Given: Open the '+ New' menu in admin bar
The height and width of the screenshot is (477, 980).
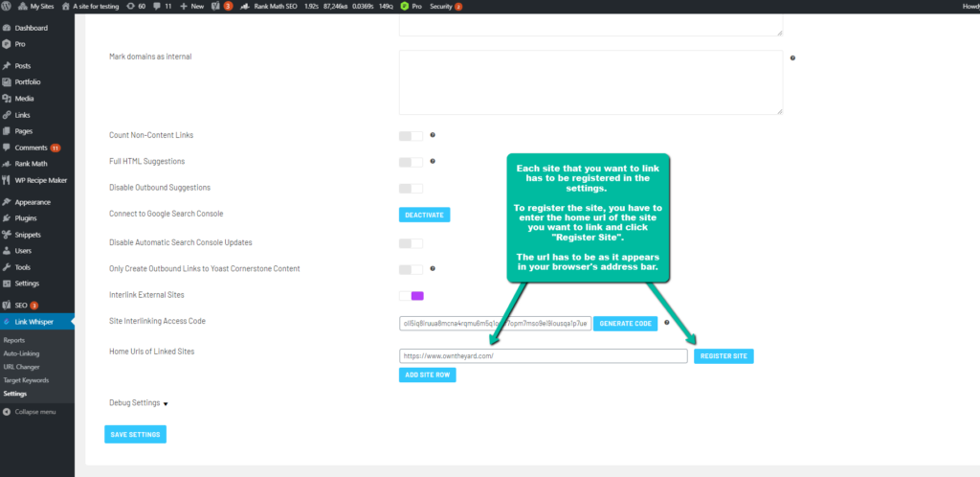Looking at the screenshot, I should 191,7.
